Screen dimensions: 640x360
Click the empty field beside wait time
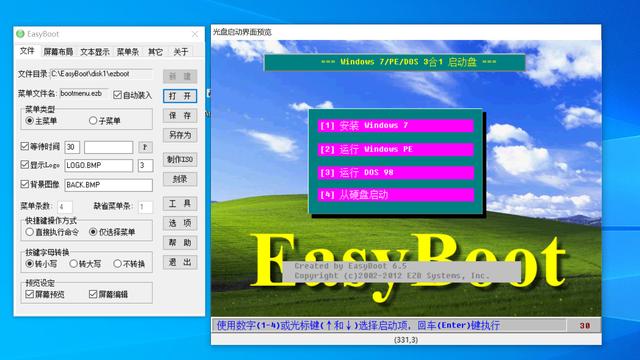(109, 147)
